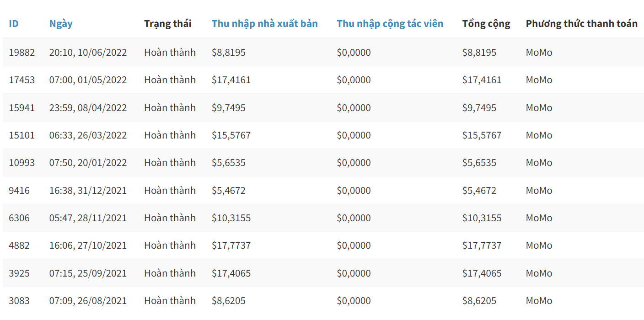Click the Tổng cộng column header
The image size is (644, 320).
point(486,24)
